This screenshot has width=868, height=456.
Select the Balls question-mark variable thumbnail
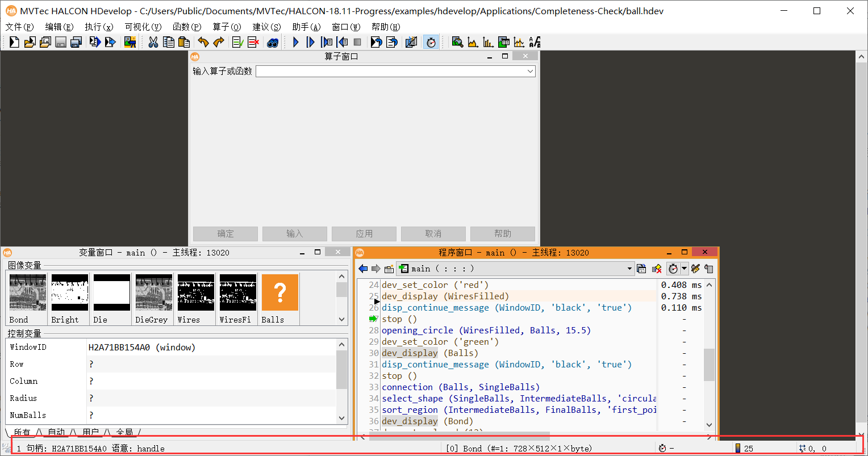click(x=280, y=292)
